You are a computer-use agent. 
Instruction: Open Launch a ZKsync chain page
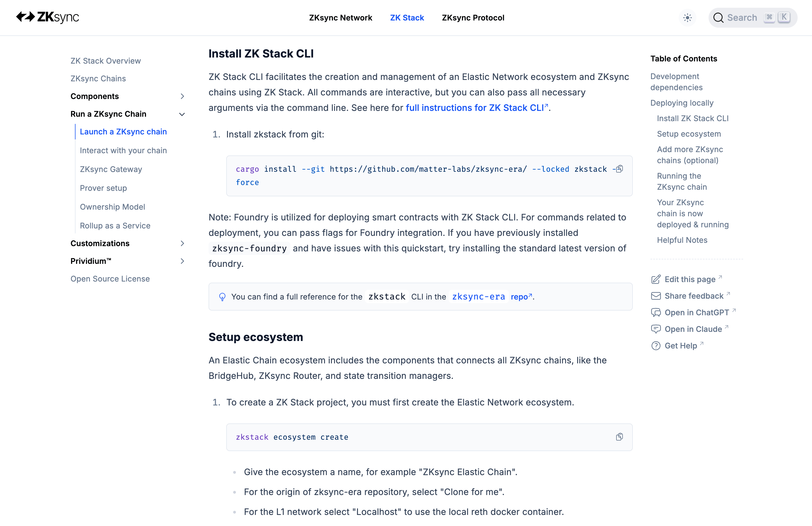123,132
